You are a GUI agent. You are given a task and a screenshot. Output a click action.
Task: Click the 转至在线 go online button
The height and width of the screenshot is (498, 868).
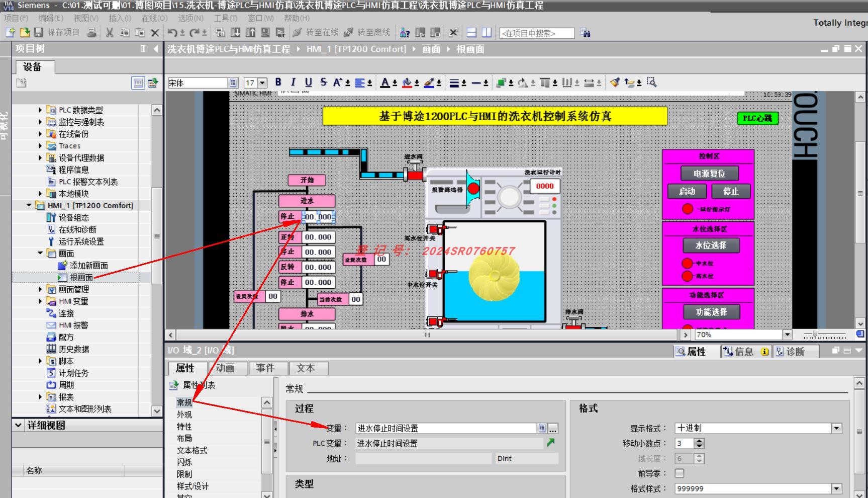tap(316, 33)
